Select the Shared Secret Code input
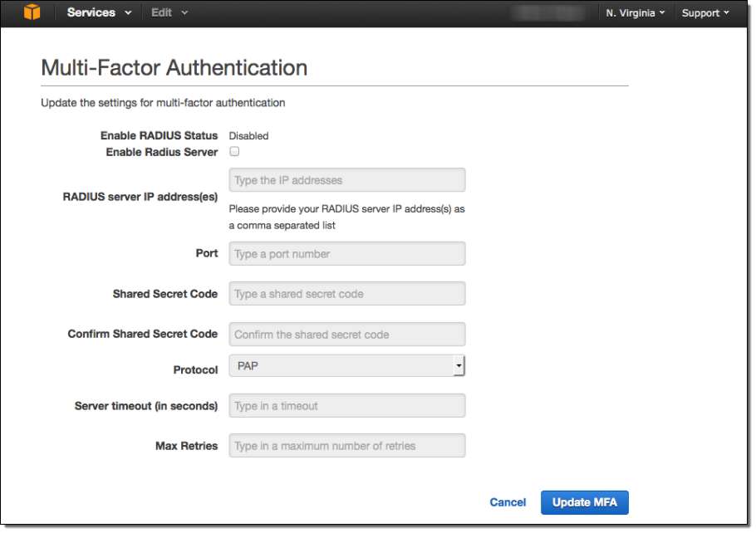This screenshot has width=756, height=533. [x=346, y=294]
